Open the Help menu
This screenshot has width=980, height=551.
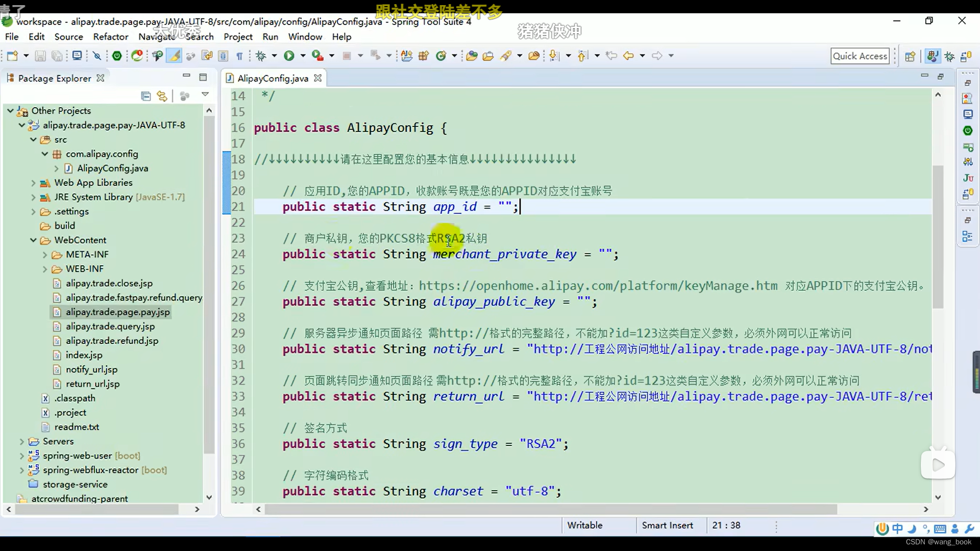pyautogui.click(x=341, y=37)
